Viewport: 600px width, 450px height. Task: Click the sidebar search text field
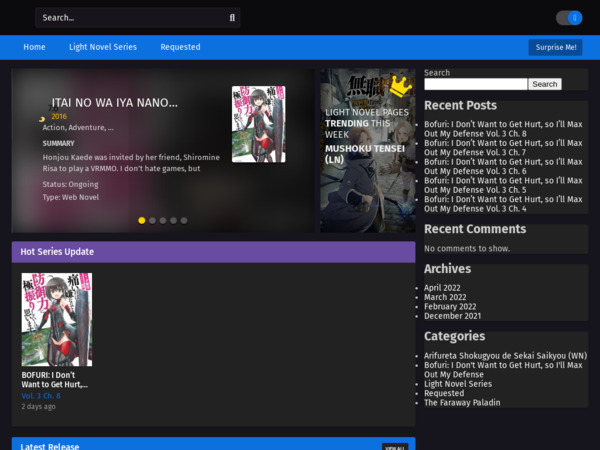476,84
